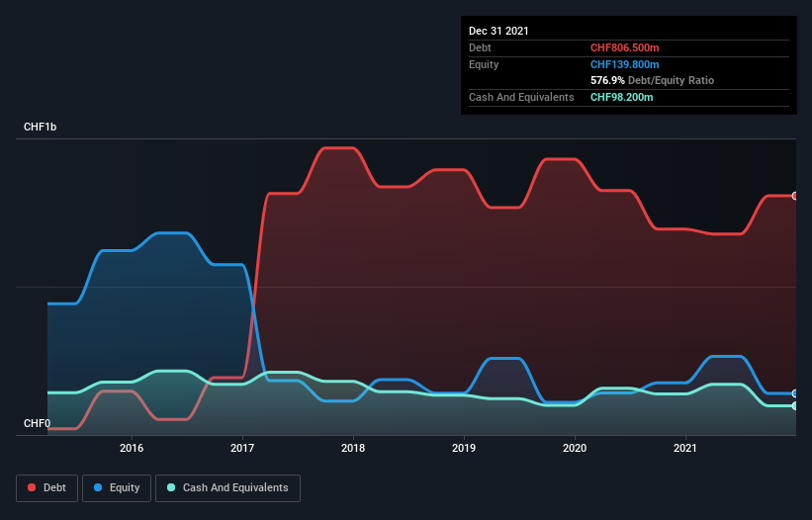Click the CHF139.800m equity value
812x520 pixels.
pos(624,64)
